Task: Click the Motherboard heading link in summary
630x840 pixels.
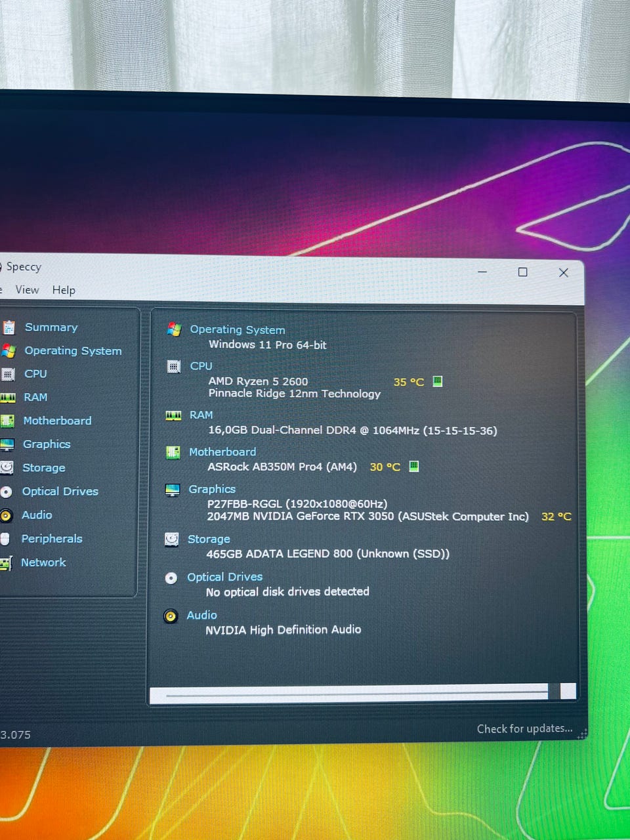Action: tap(222, 451)
